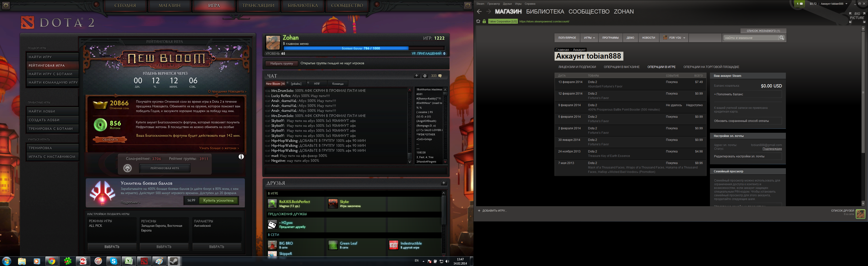Image resolution: width=868 pixels, height=266 pixels.
Task: Open Paint palette icon in taskbar
Action: [159, 261]
